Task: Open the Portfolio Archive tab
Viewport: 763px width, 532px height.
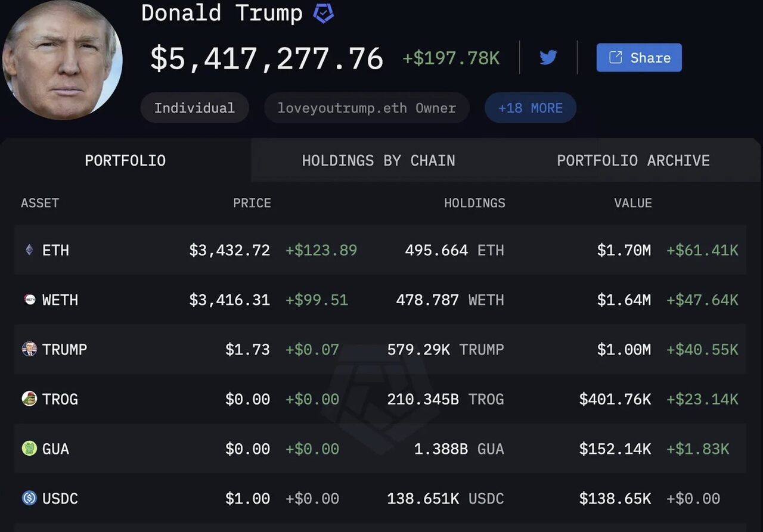Action: (633, 160)
